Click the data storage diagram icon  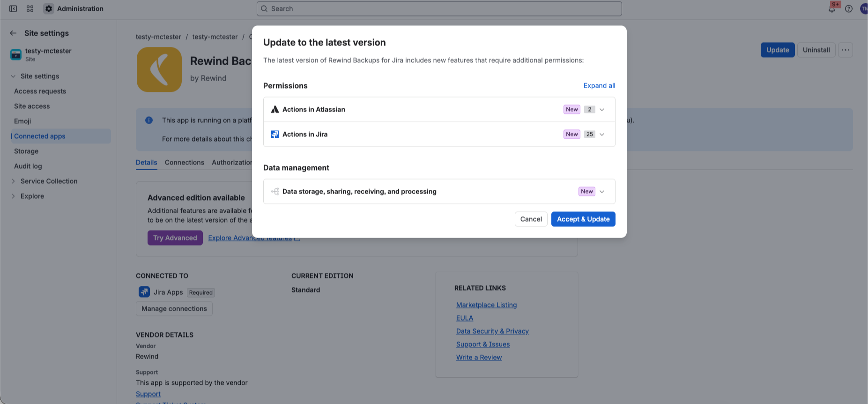click(x=275, y=191)
